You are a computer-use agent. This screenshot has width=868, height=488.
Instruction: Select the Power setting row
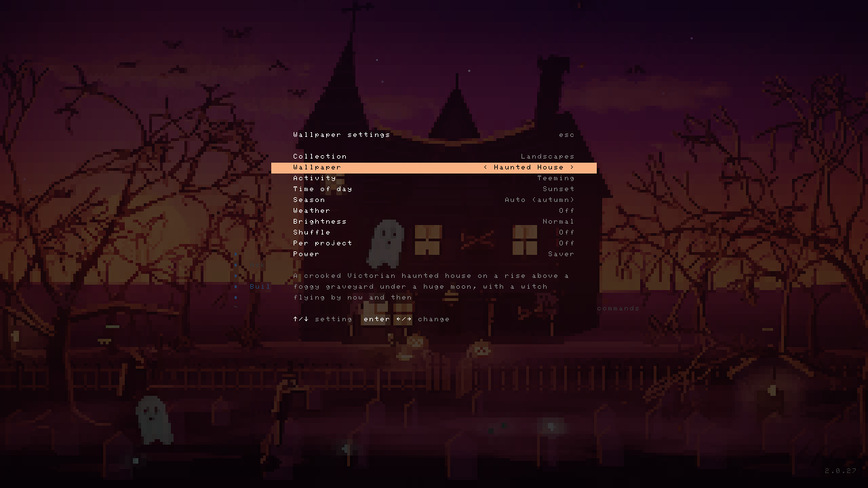tap(434, 254)
